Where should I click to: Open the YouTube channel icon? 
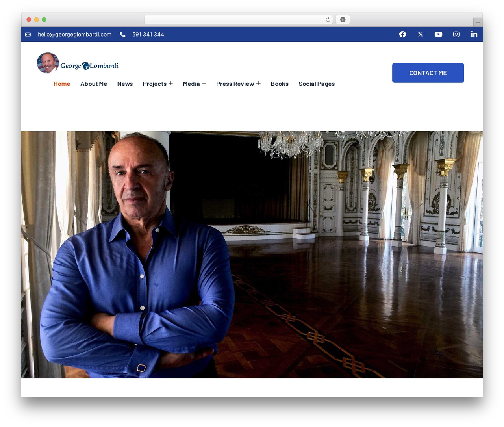pos(438,34)
